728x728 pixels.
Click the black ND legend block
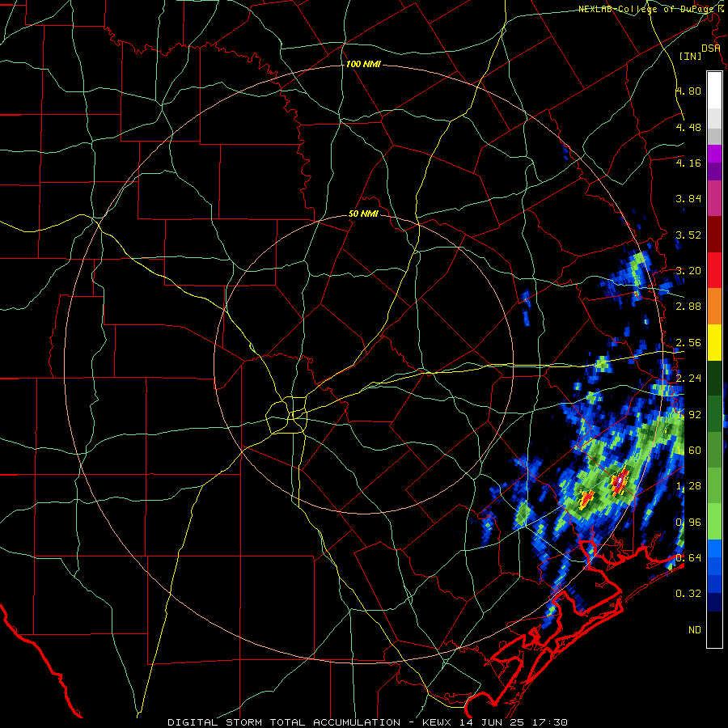click(714, 629)
